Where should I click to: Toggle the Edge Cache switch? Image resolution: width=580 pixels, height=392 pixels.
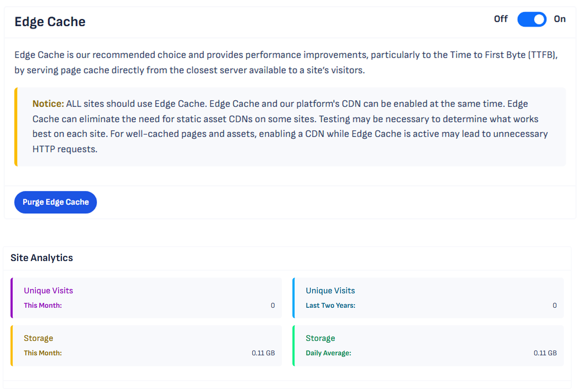(531, 20)
